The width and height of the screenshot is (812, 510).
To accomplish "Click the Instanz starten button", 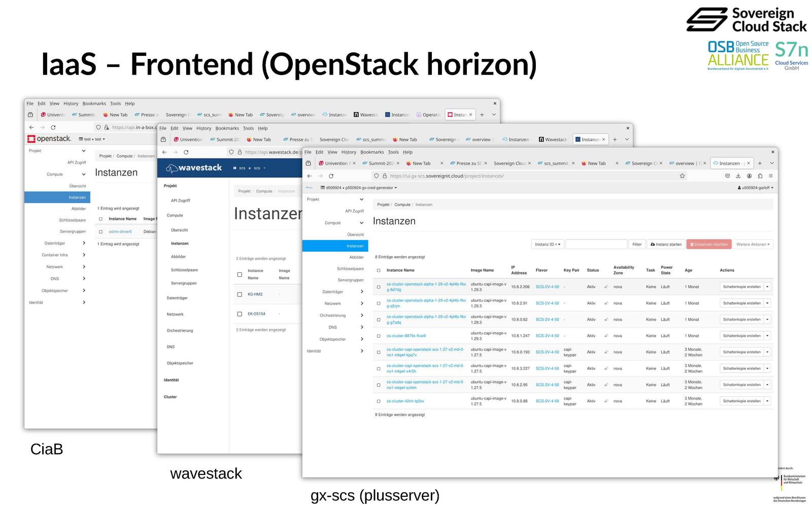I will [x=666, y=244].
